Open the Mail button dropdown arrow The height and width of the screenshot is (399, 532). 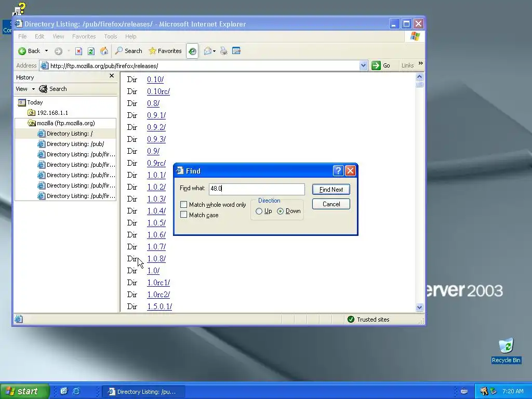tap(214, 51)
